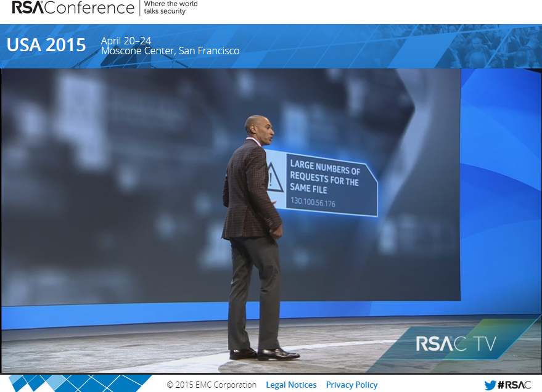Click the 'Where the world talks security' tagline

[171, 9]
